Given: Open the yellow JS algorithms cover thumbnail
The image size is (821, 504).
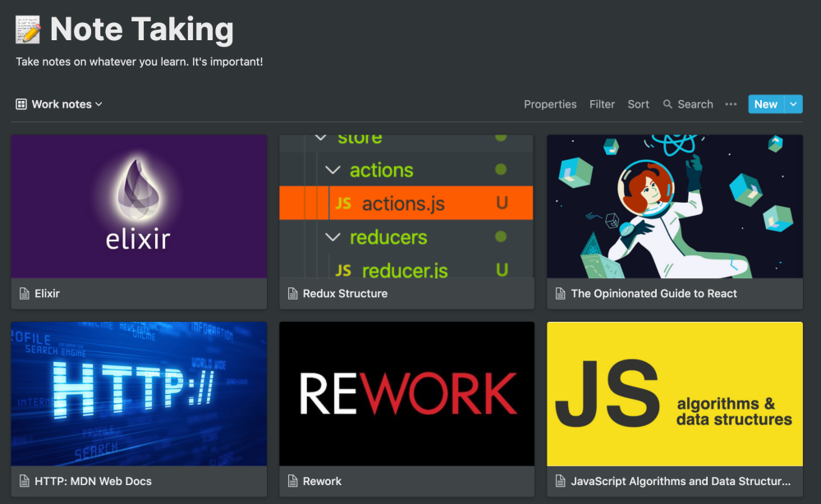Looking at the screenshot, I should pos(674,393).
